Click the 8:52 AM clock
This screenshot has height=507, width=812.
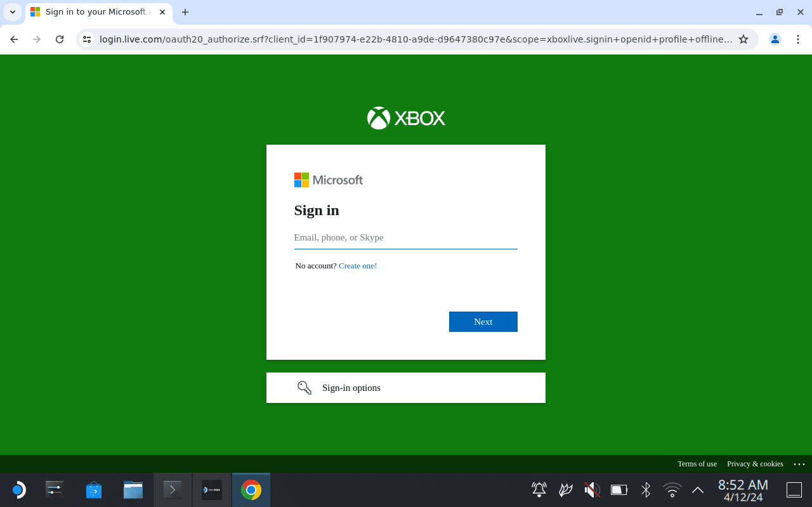[743, 485]
